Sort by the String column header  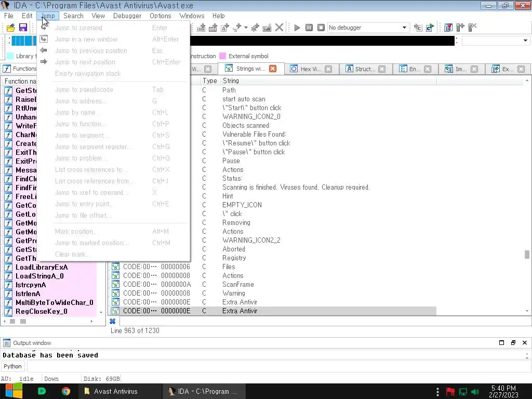click(231, 81)
